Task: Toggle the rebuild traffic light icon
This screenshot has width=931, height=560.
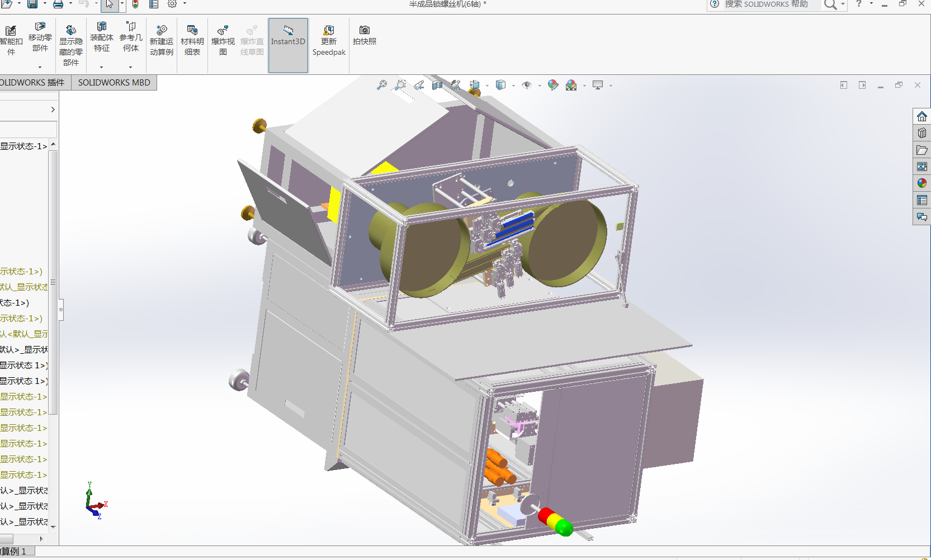Action: (x=135, y=4)
